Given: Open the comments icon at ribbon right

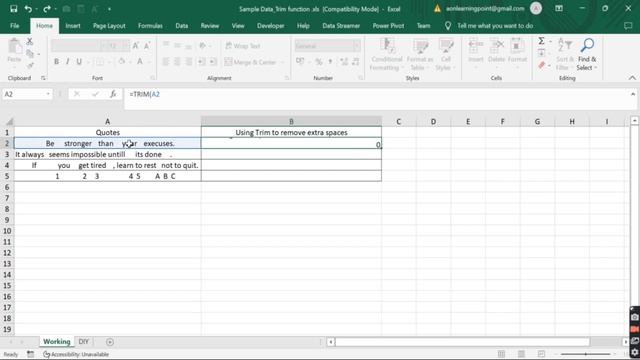Looking at the screenshot, I should (x=628, y=26).
